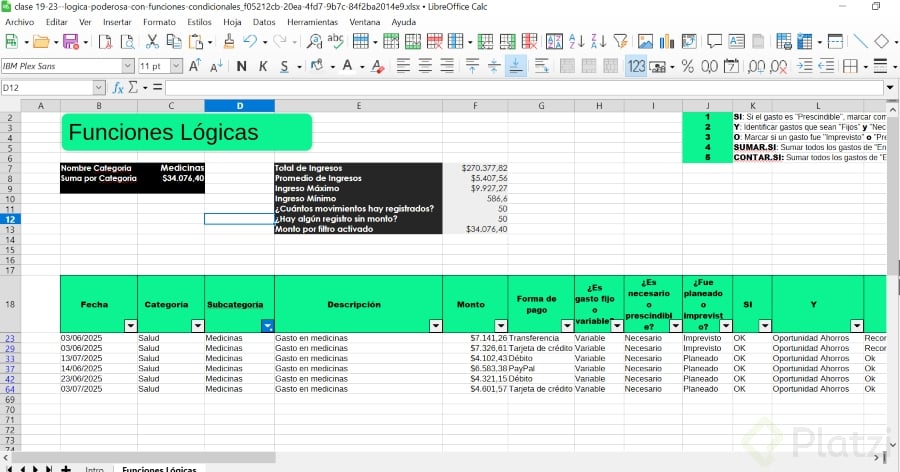Image resolution: width=900 pixels, height=472 pixels.
Task: Cut the selection with scissors icon
Action: pos(152,41)
